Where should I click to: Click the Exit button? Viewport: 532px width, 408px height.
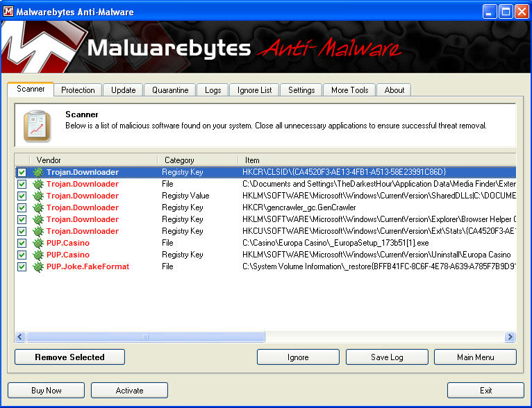point(486,391)
